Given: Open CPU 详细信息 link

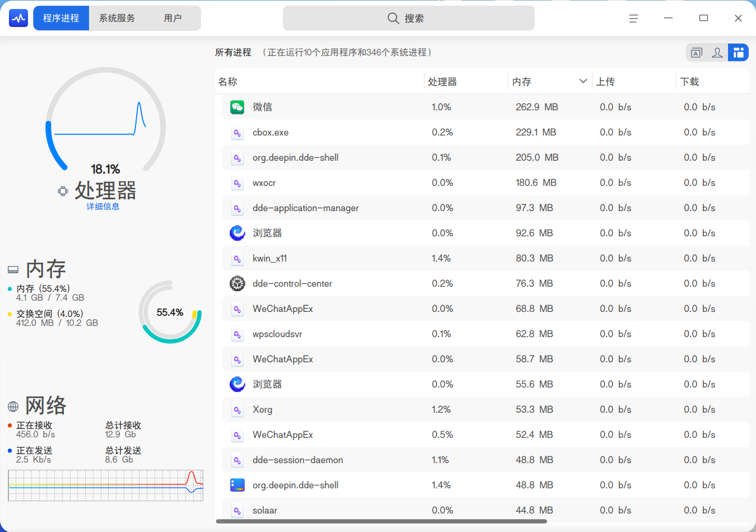Looking at the screenshot, I should [102, 207].
